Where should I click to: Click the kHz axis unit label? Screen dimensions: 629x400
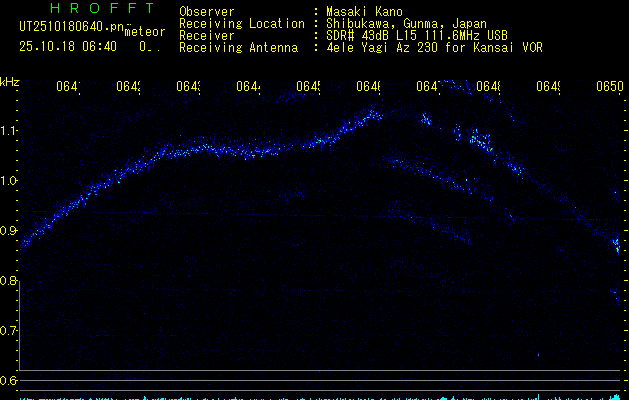(10, 82)
